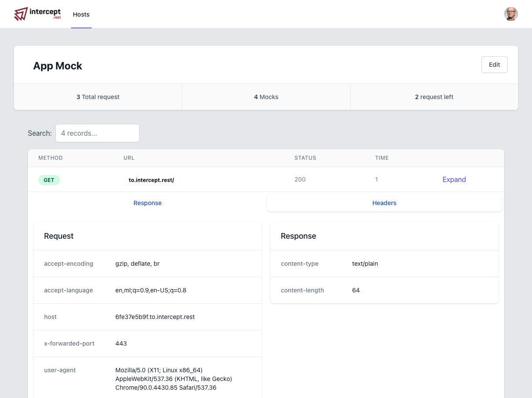Sort the table by STATUS column
This screenshot has width=532, height=398.
pos(305,158)
